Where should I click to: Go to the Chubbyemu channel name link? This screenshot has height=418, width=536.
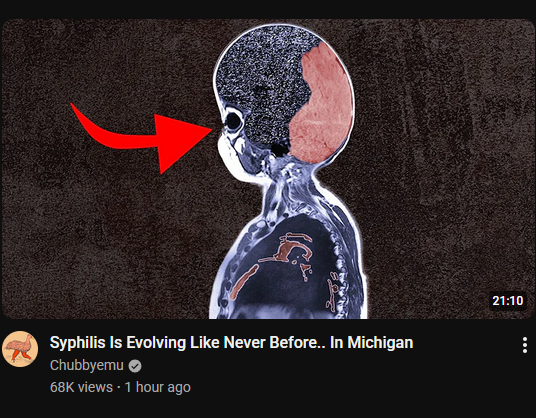[x=86, y=365]
